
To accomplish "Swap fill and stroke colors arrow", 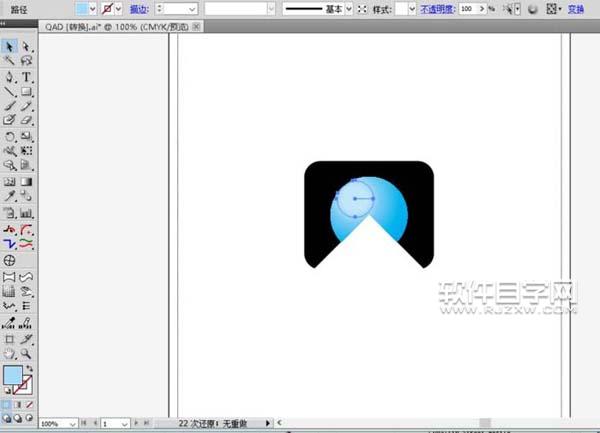I will [29, 369].
